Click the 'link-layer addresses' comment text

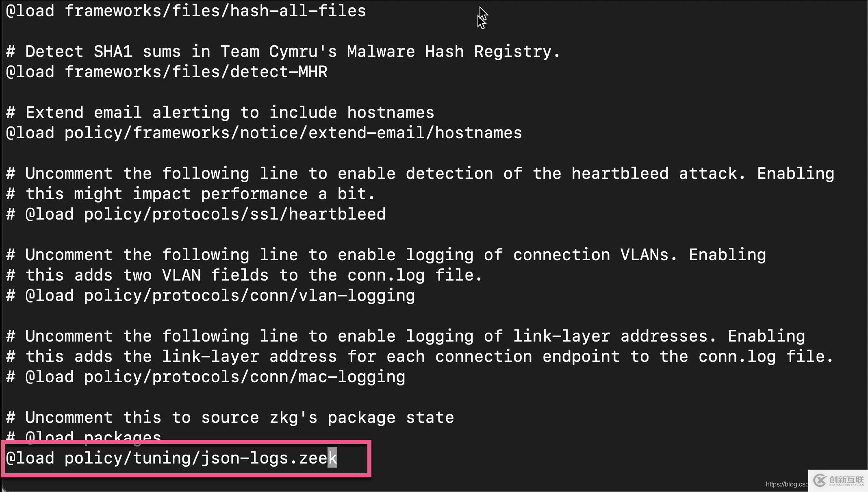(614, 336)
